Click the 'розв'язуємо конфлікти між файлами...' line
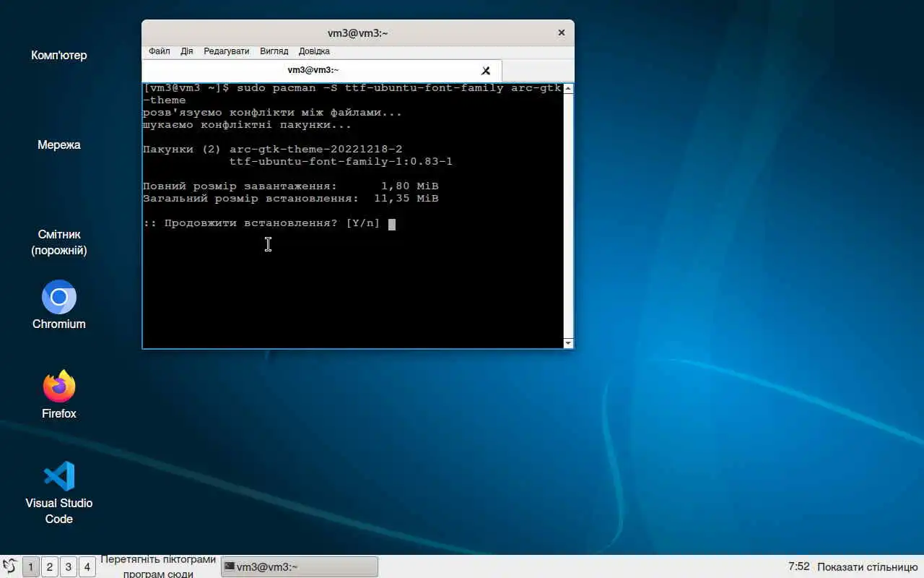Viewport: 924px width, 578px height. coord(272,112)
